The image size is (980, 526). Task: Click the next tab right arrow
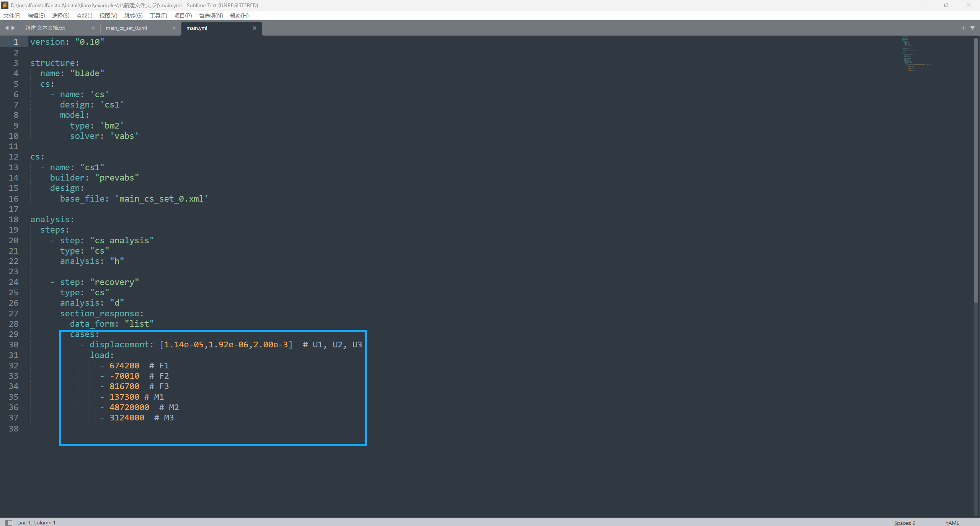point(13,28)
